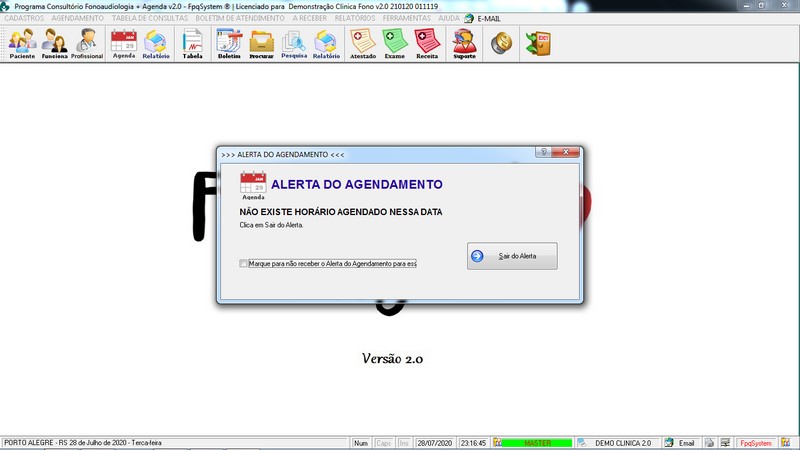Viewport: 800px width, 450px height.
Task: Click the Ins indicator in status bar
Action: (x=404, y=443)
